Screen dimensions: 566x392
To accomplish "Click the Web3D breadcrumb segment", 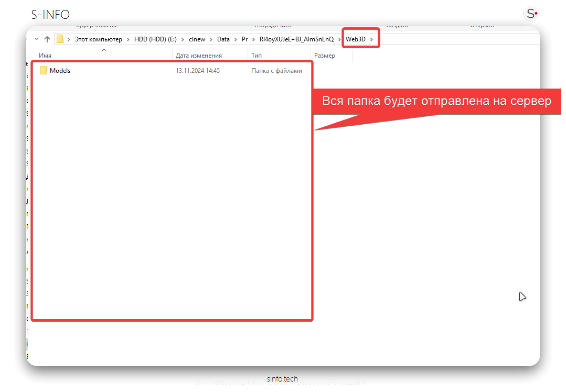I will pos(355,39).
